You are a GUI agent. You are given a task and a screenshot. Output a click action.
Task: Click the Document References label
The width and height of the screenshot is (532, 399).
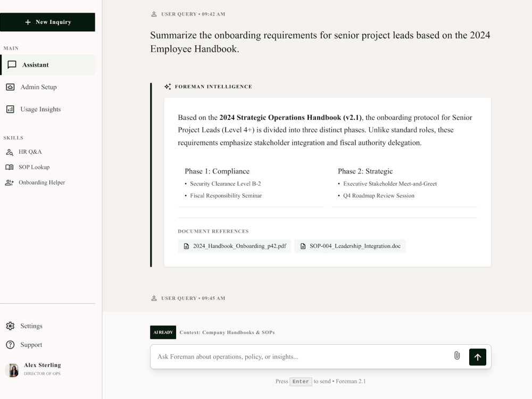pyautogui.click(x=213, y=231)
